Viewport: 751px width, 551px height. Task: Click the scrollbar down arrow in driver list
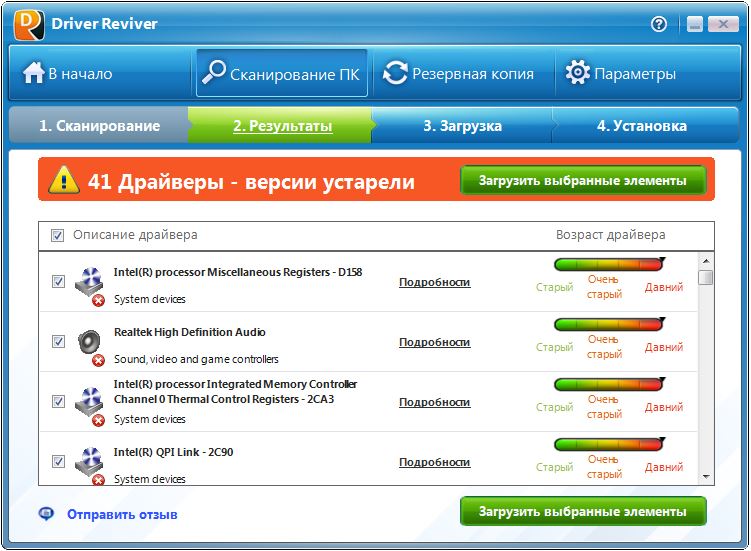tap(706, 477)
